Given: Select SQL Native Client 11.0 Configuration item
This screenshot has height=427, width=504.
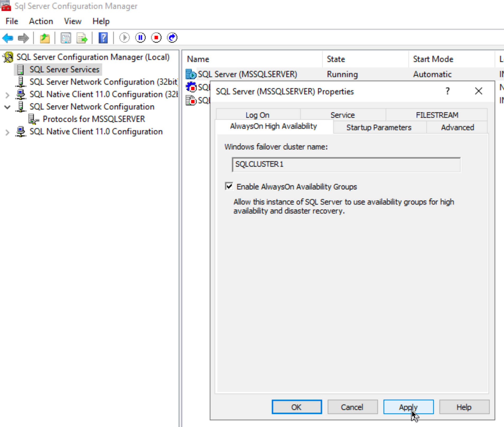Looking at the screenshot, I should coord(96,131).
